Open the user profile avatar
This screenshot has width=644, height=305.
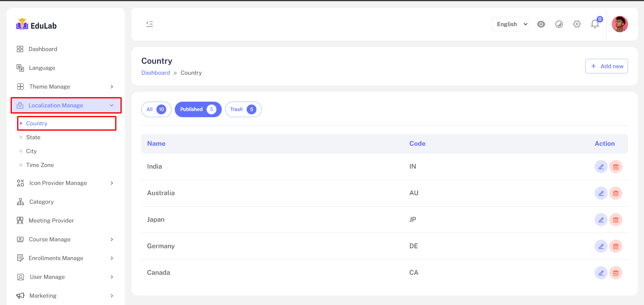coord(619,24)
